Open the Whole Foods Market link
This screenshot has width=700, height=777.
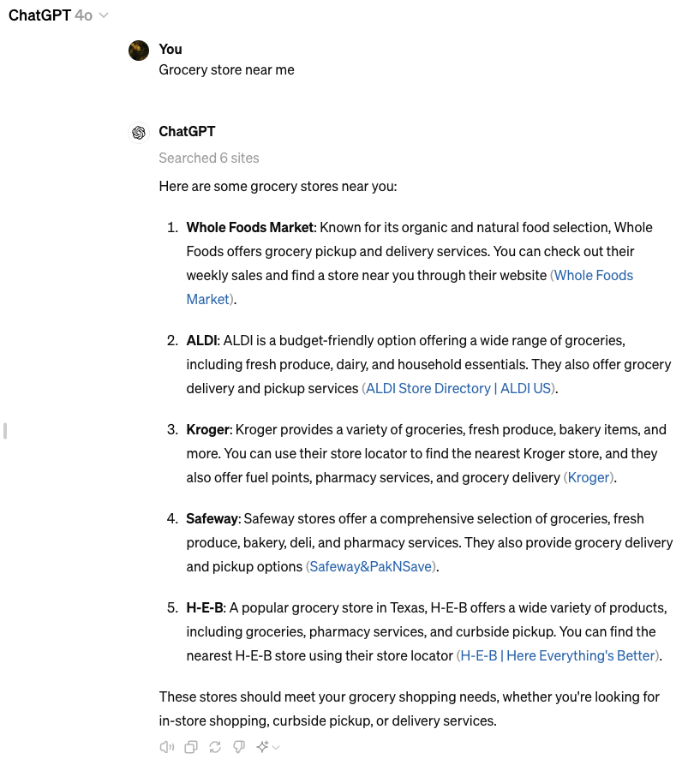click(x=591, y=275)
